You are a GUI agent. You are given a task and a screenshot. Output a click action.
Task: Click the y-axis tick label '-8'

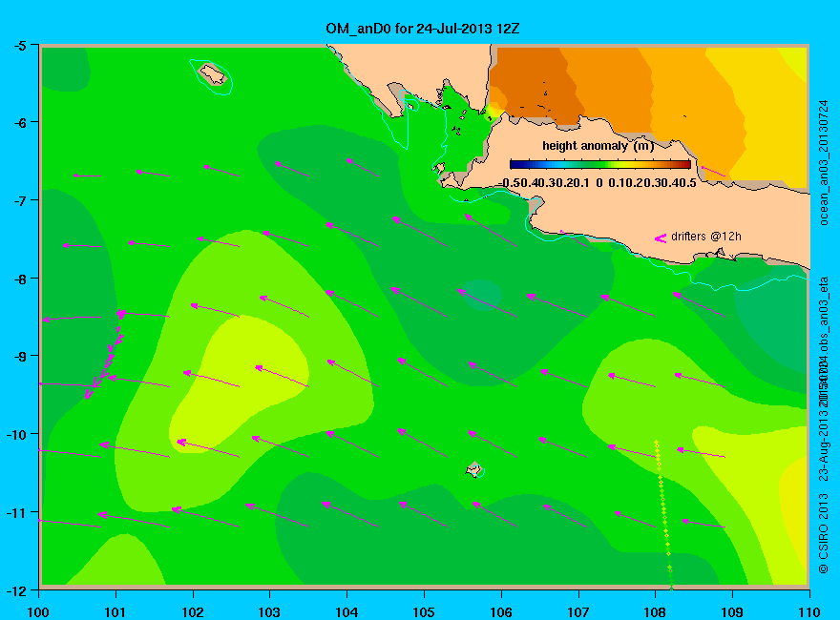click(x=19, y=279)
